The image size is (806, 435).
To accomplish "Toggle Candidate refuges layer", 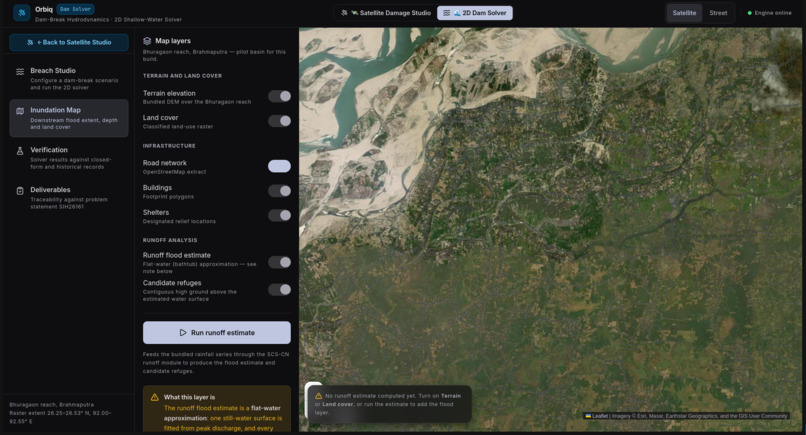I will click(x=279, y=289).
